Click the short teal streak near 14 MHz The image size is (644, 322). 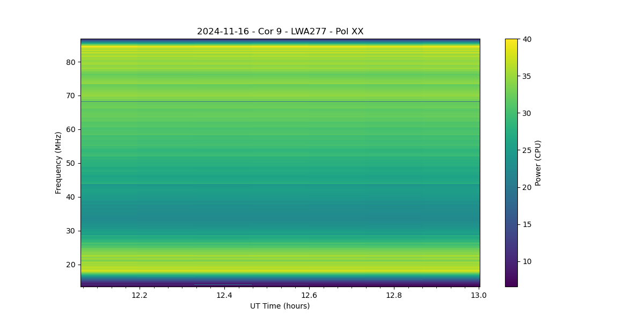[223, 284]
